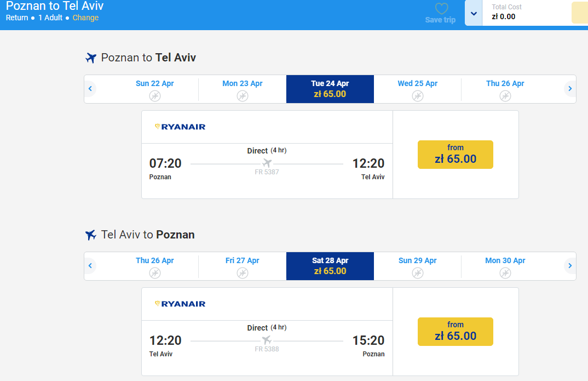This screenshot has height=381, width=588.
Task: Select return fare from zł 65.00 button
Action: 456,332
